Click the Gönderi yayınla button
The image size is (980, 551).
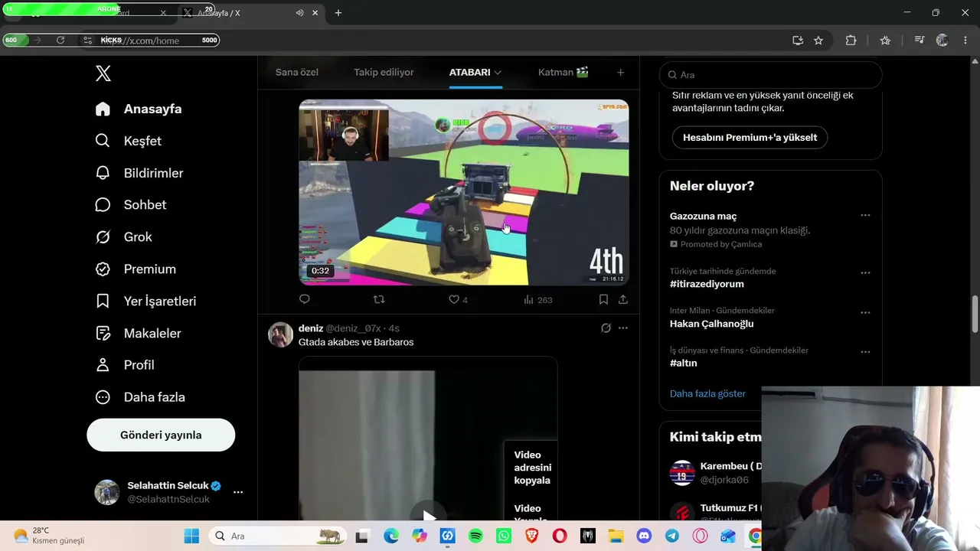161,435
